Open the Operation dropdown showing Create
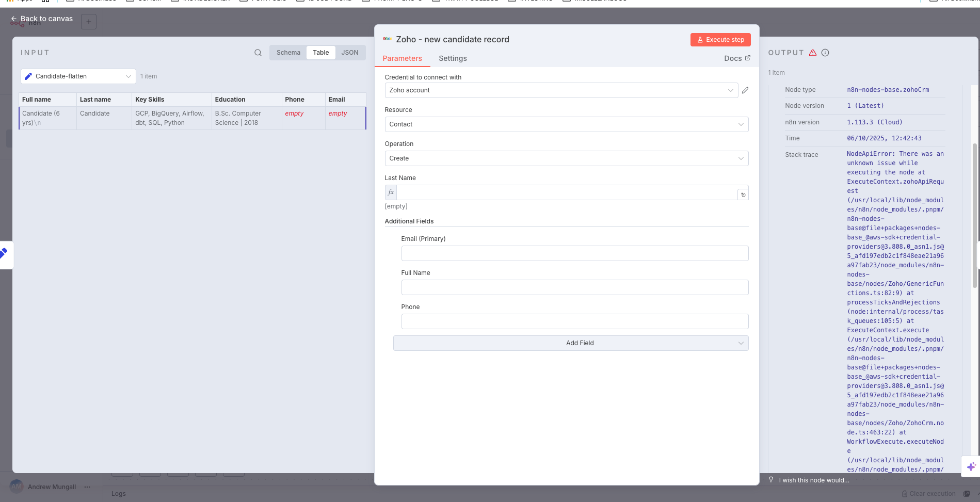 (x=567, y=158)
